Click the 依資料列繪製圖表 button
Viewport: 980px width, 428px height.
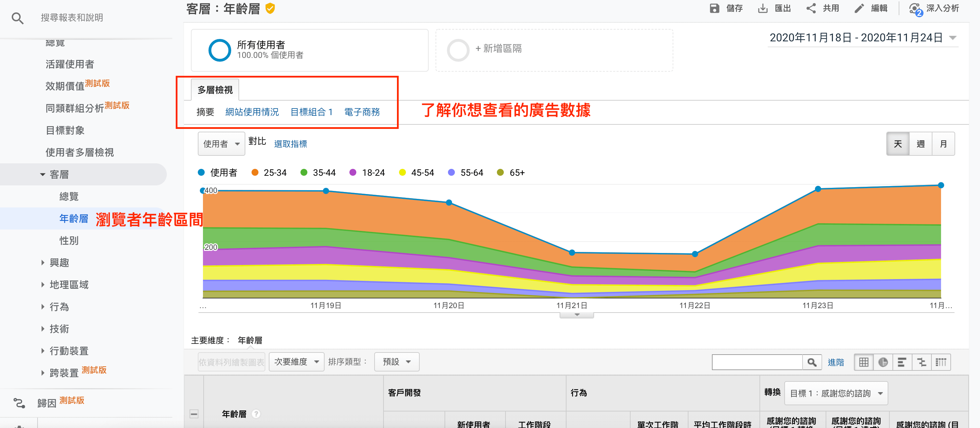(x=232, y=362)
